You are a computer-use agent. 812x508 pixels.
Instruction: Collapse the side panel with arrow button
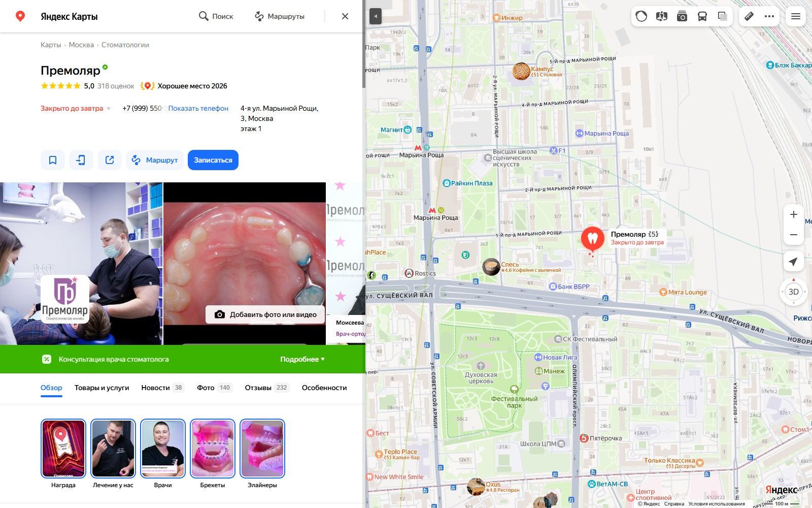(376, 16)
